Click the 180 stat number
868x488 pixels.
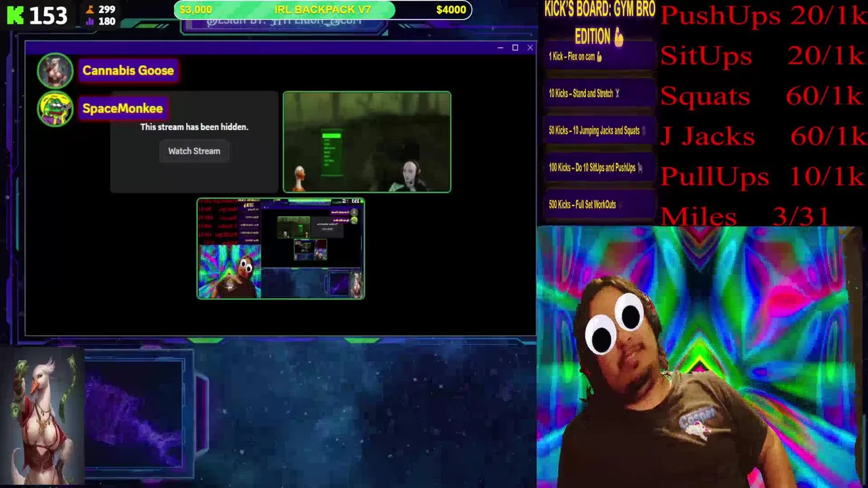point(106,21)
